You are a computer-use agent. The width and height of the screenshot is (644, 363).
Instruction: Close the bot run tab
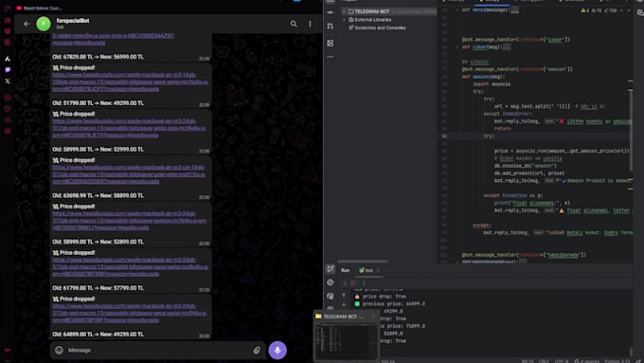pyautogui.click(x=378, y=270)
